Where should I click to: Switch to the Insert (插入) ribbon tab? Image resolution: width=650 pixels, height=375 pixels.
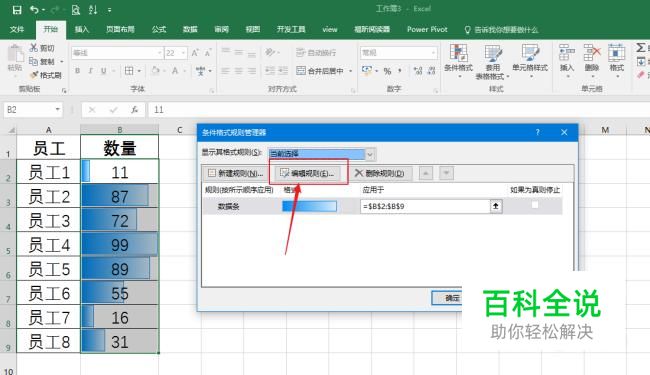tap(82, 29)
